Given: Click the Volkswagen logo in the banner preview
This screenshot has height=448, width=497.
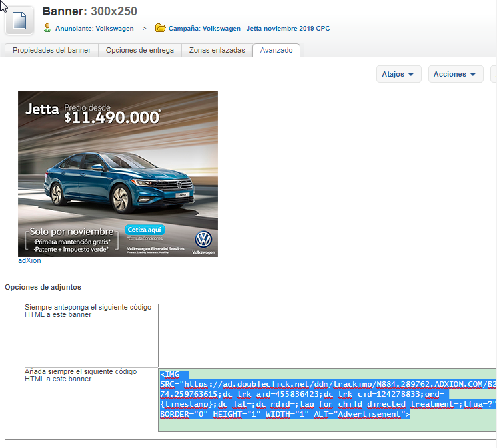Looking at the screenshot, I should tap(203, 240).
